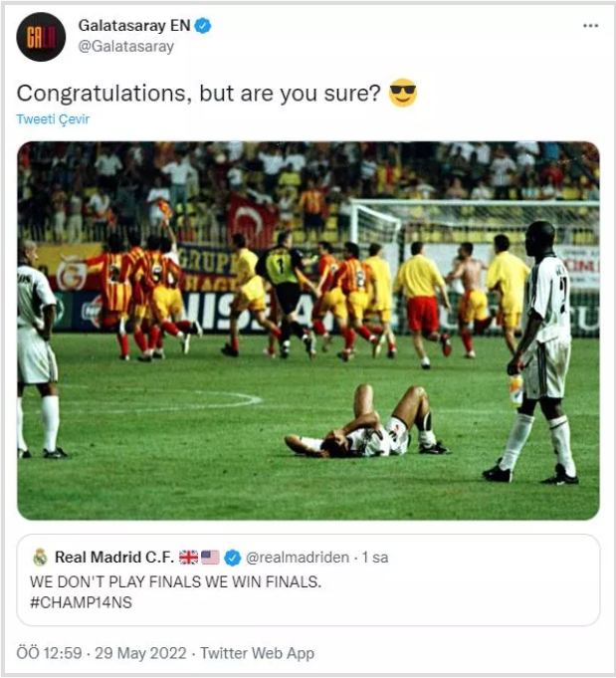This screenshot has width=616, height=678.
Task: Click the "Twitter Web App" source link
Action: 257,653
